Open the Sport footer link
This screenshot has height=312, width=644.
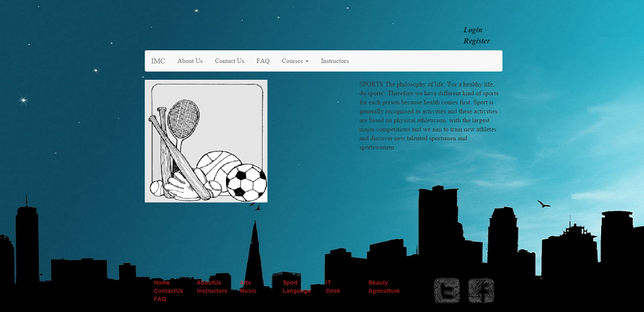[x=290, y=282]
